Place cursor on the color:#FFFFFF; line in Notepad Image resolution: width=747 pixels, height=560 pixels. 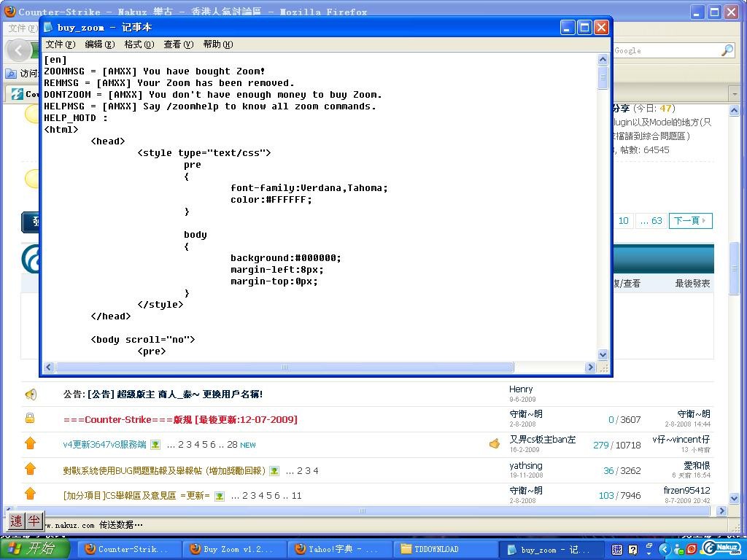[x=271, y=200]
